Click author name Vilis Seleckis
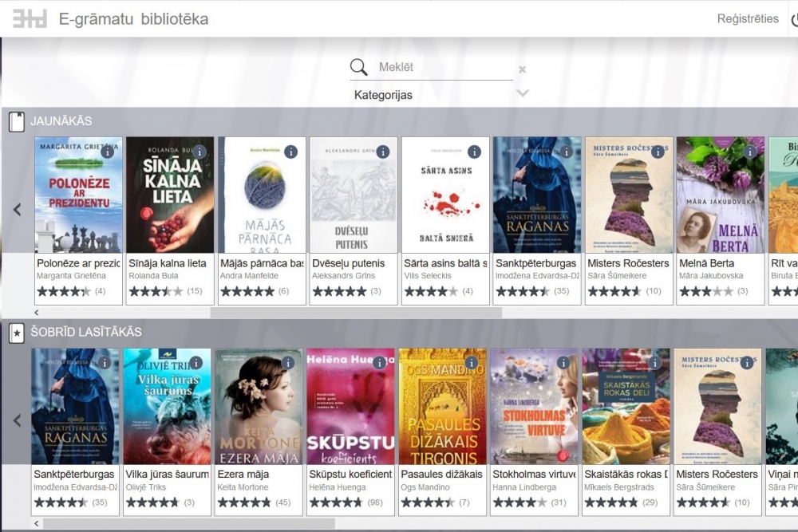The image size is (798, 532). point(428,276)
